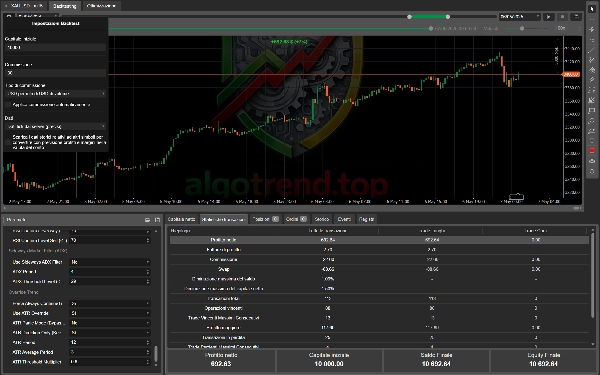Toggle the checkbox below the Dati dropdown
The height and width of the screenshot is (375, 600).
[x=8, y=142]
